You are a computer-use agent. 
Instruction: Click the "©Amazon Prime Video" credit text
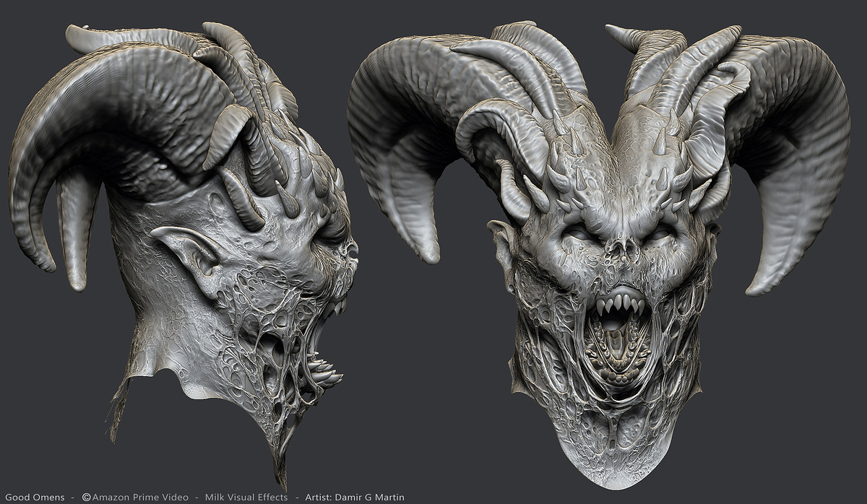135,497
